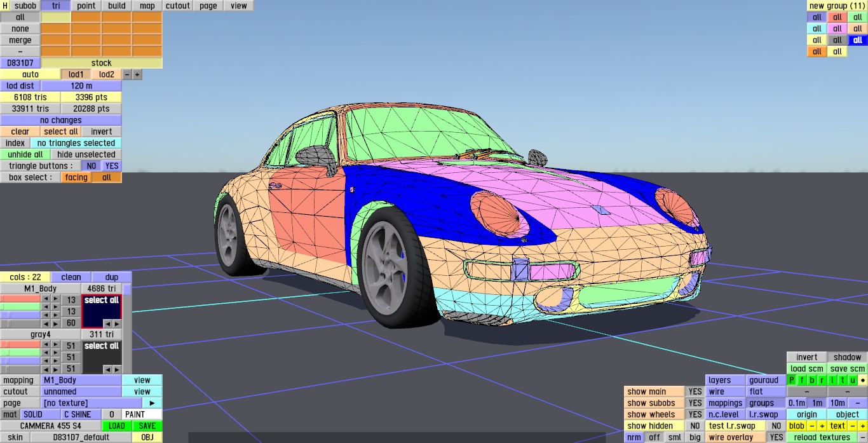The height and width of the screenshot is (443, 868).
Task: Switch to the f front view button
Action: point(802,380)
